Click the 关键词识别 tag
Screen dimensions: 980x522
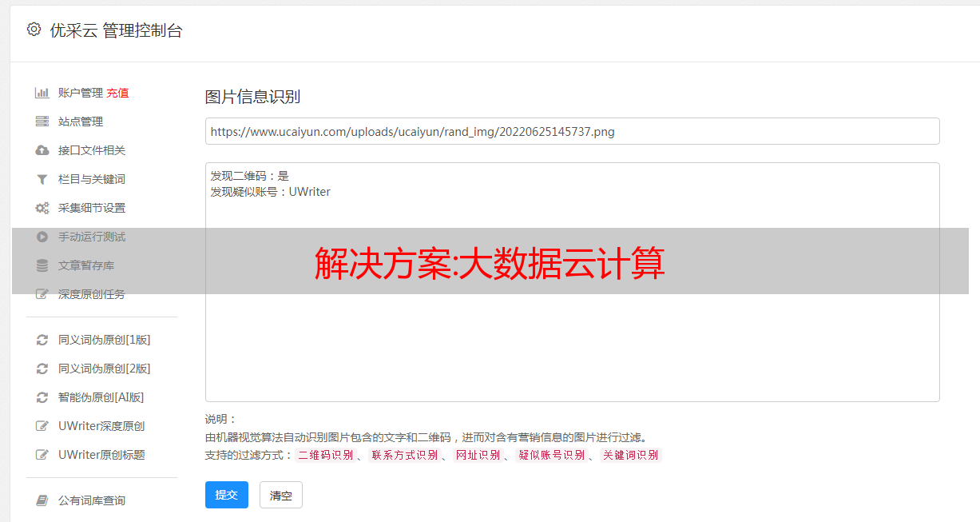630,455
